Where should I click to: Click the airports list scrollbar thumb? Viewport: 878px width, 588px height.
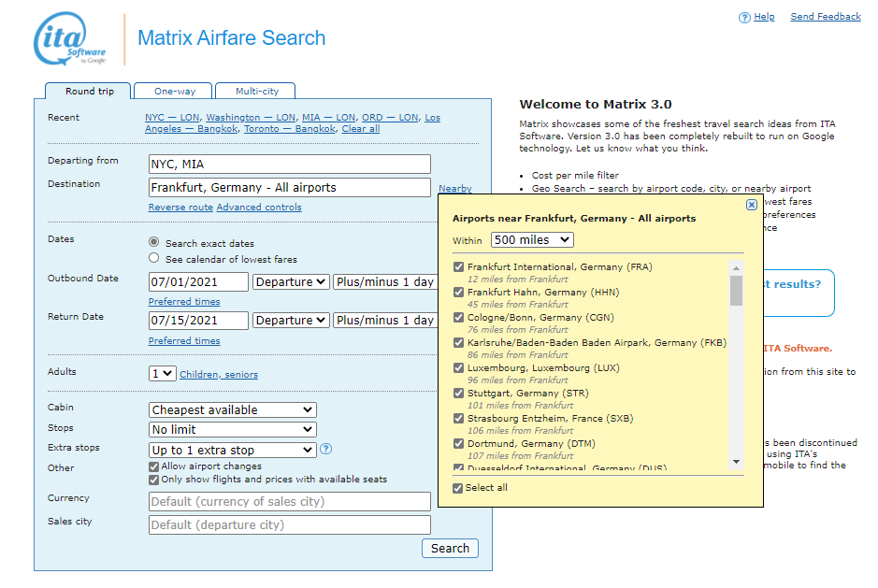[736, 291]
